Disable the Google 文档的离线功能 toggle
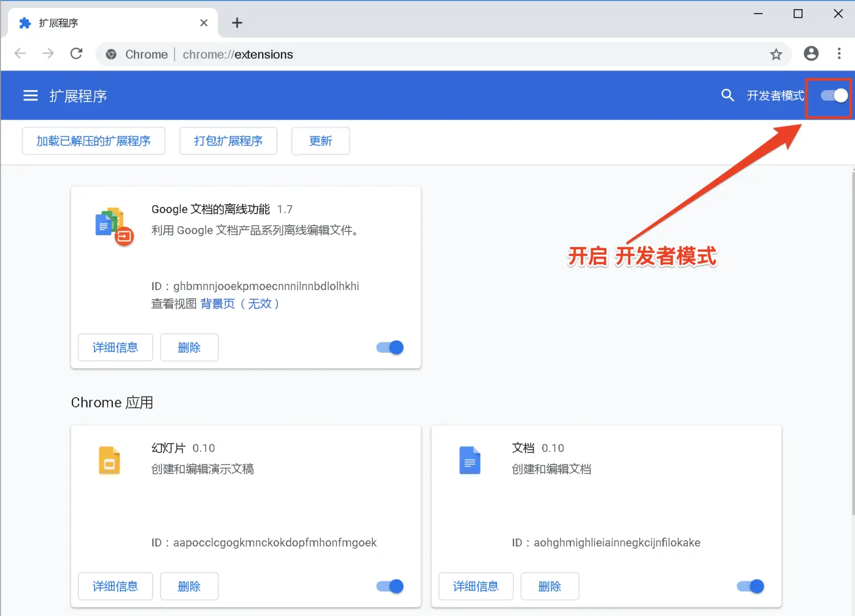 click(x=390, y=348)
